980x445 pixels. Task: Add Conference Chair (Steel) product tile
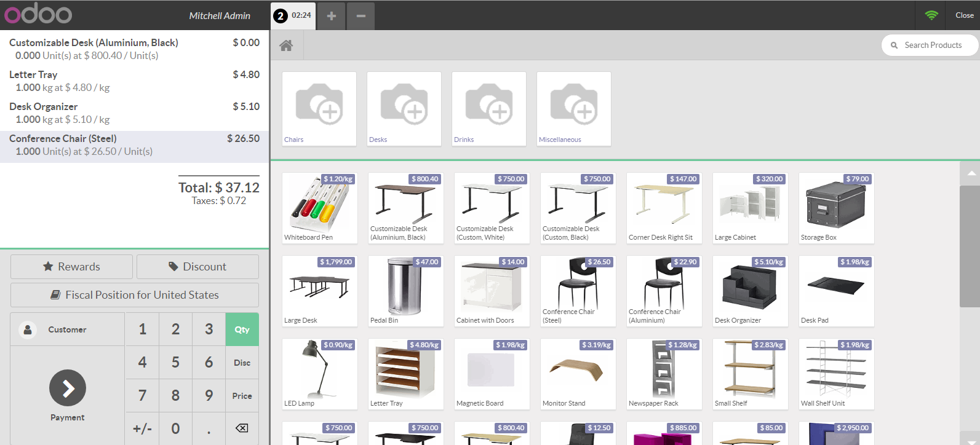pos(578,291)
